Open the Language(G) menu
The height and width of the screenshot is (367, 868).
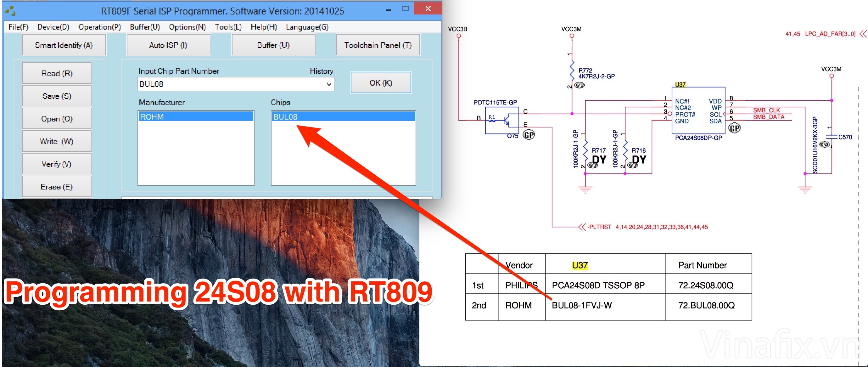click(307, 27)
